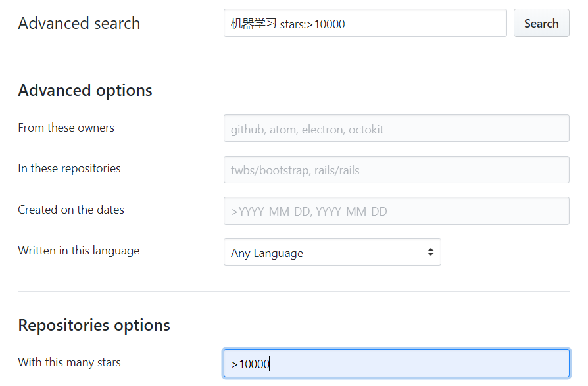The width and height of the screenshot is (588, 386).
Task: Focus the YYYY-MM-DD created dates field
Action: [x=397, y=211]
